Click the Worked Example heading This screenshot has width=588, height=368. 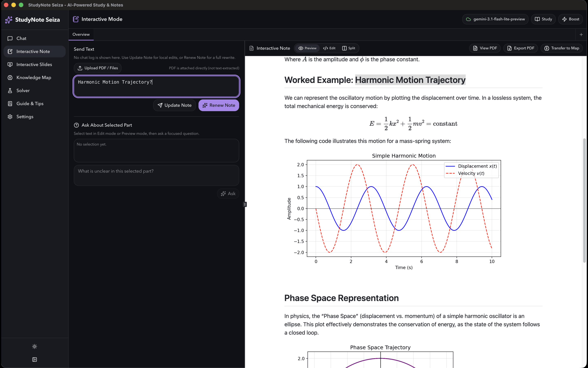click(375, 80)
